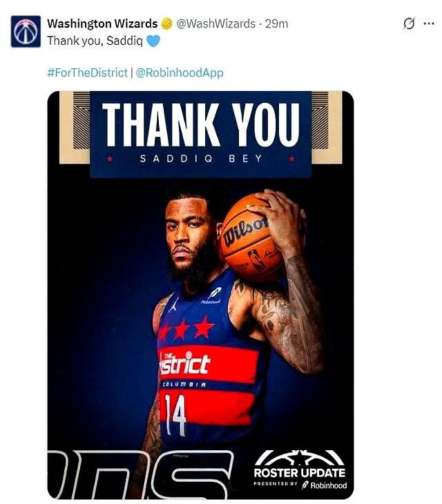The image size is (442, 504).
Task: Open the #ForTheDistrict hashtag
Action: [x=88, y=72]
